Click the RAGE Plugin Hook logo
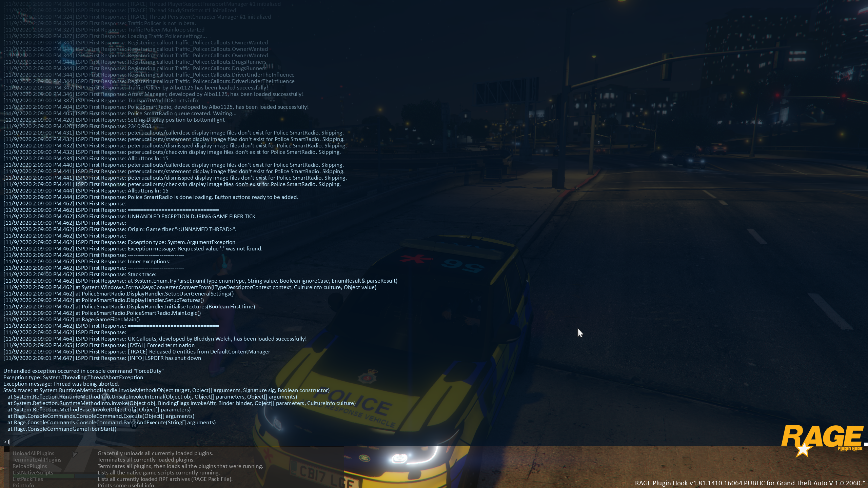This screenshot has height=488, width=868. (822, 439)
